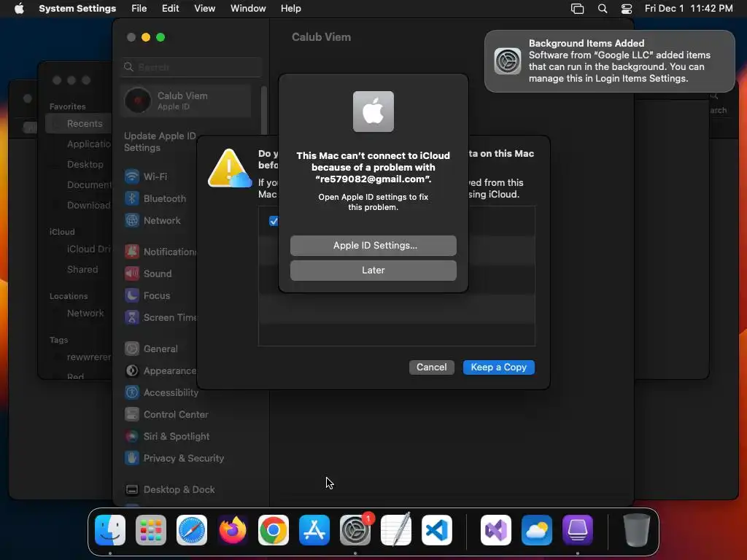Open Control Center icon in menu bar
Screen dimensions: 747x560
tap(627, 8)
